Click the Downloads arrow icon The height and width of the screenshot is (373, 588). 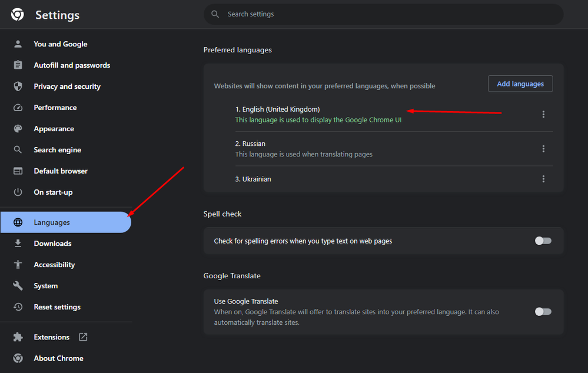(x=18, y=244)
